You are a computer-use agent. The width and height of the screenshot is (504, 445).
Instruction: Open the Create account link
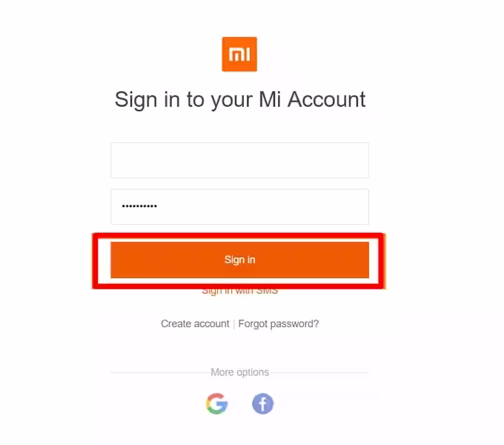[x=195, y=323]
